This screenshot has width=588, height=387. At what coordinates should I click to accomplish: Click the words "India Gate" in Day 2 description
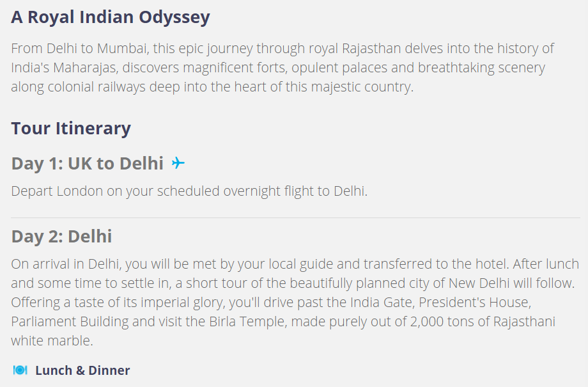point(382,303)
